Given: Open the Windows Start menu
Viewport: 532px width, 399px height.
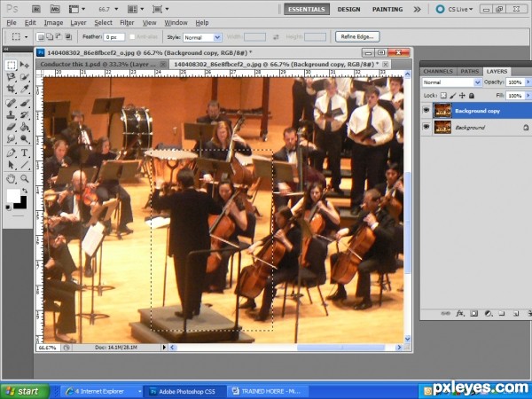Looking at the screenshot, I should pyautogui.click(x=25, y=391).
